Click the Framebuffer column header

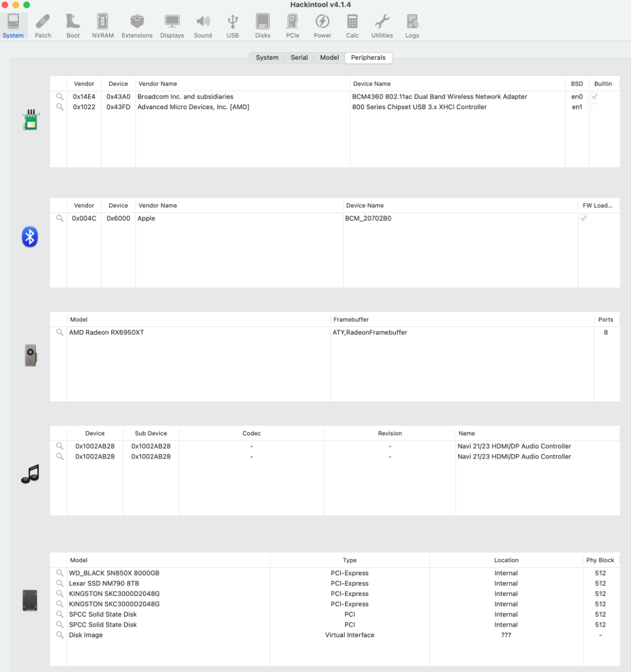462,319
